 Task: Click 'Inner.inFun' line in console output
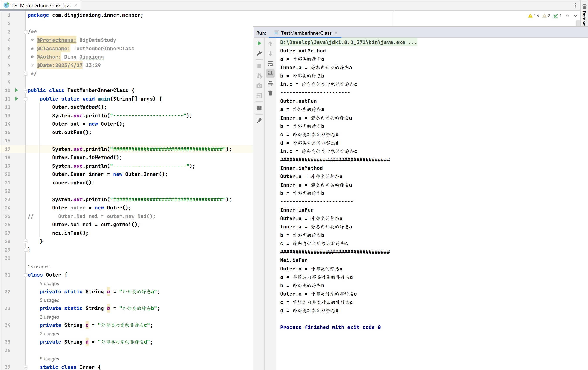tap(297, 210)
